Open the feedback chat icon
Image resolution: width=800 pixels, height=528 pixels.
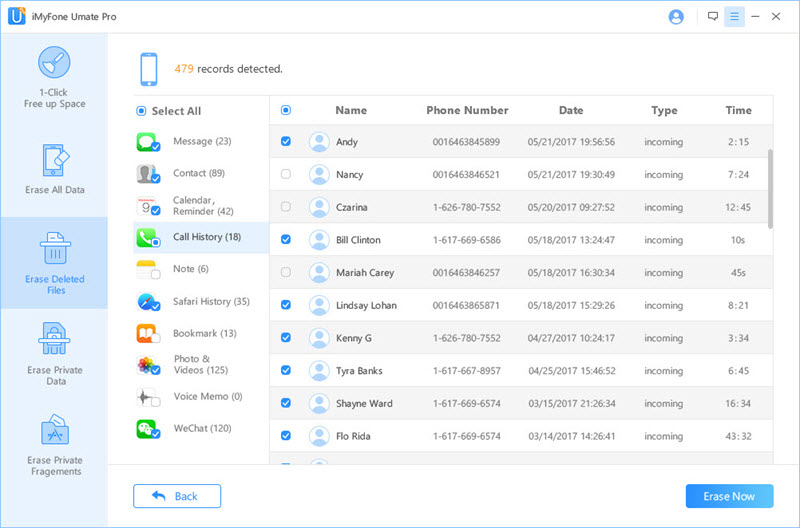[x=713, y=16]
